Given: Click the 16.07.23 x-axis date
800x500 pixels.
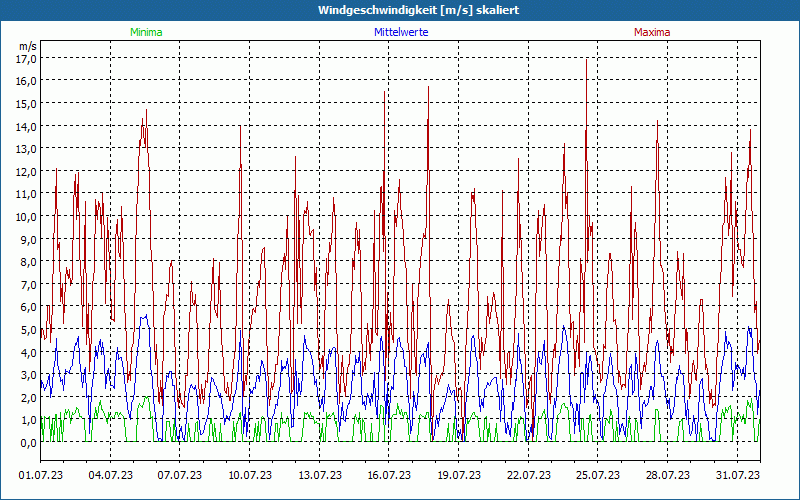Looking at the screenshot, I should 389,475.
